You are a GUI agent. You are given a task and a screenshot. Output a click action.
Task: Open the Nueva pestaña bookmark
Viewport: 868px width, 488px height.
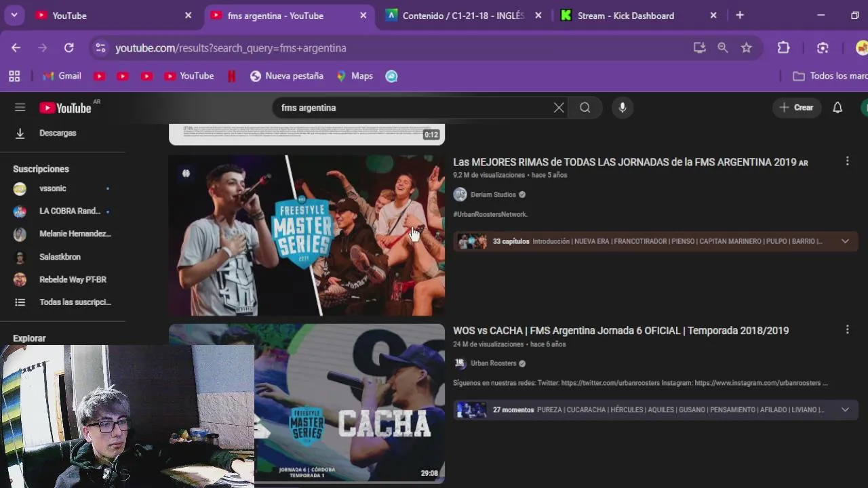pyautogui.click(x=287, y=76)
